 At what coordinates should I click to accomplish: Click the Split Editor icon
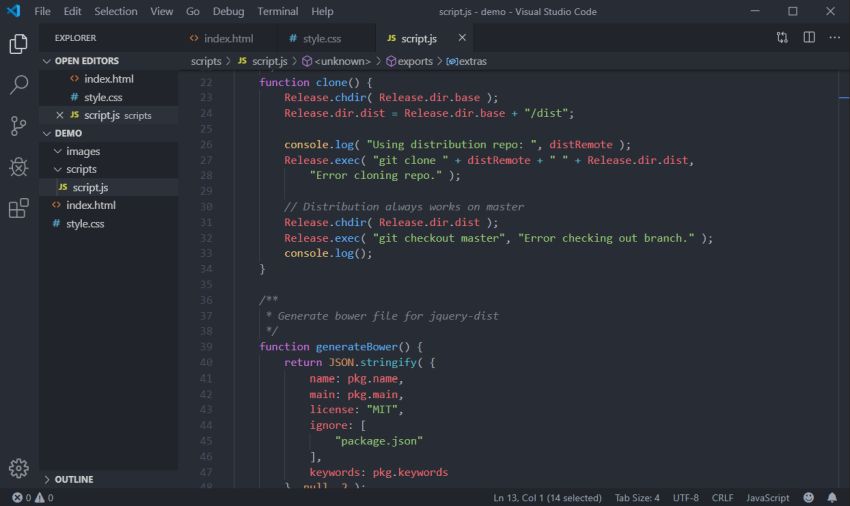coord(808,38)
